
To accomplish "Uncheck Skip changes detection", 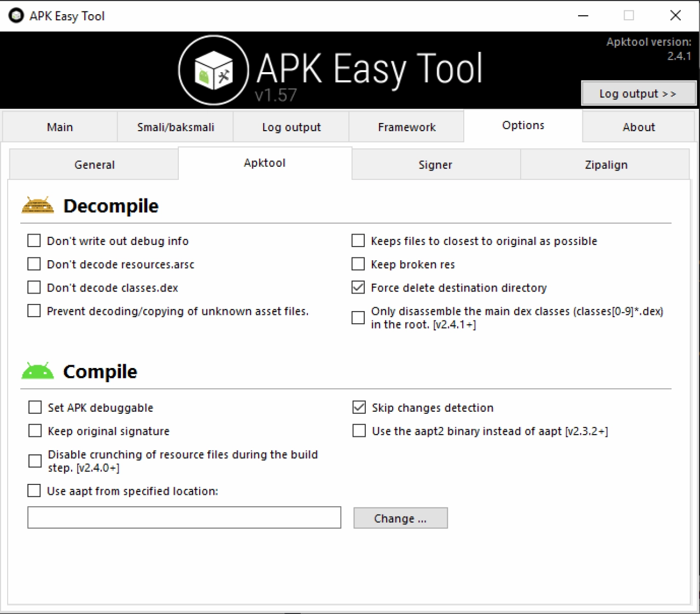I will point(359,408).
